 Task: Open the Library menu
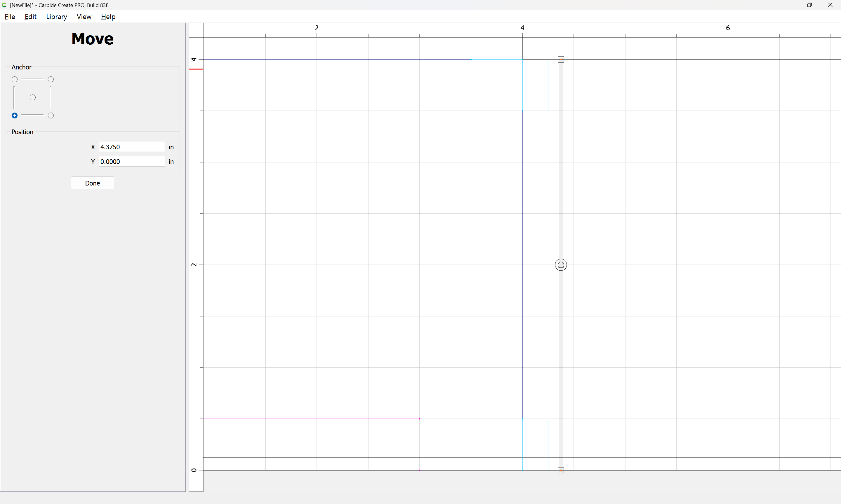(56, 17)
